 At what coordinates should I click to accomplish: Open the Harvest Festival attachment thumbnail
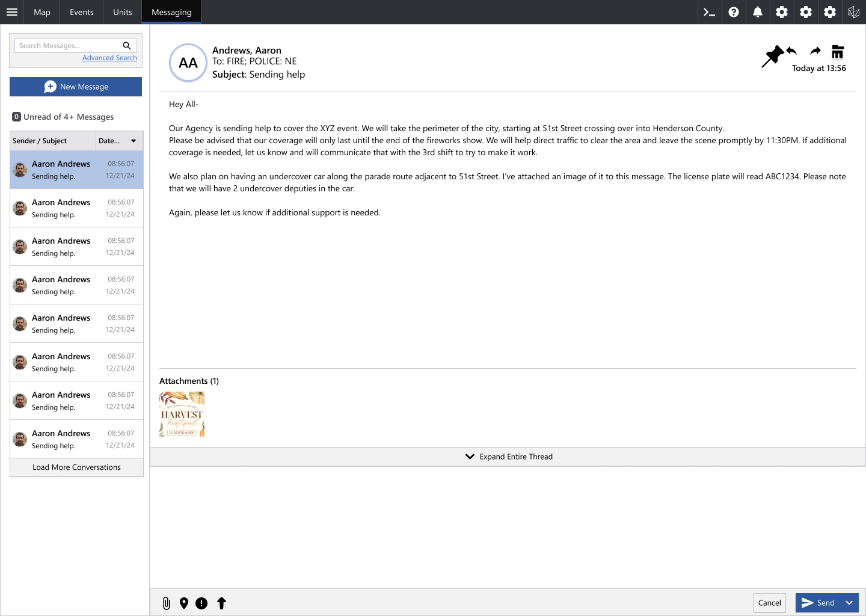pos(182,414)
